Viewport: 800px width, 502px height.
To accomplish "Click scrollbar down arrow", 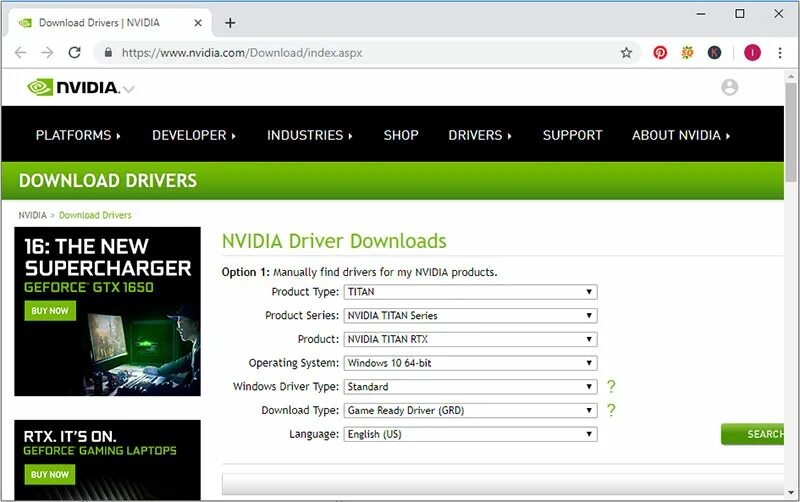I will click(791, 492).
